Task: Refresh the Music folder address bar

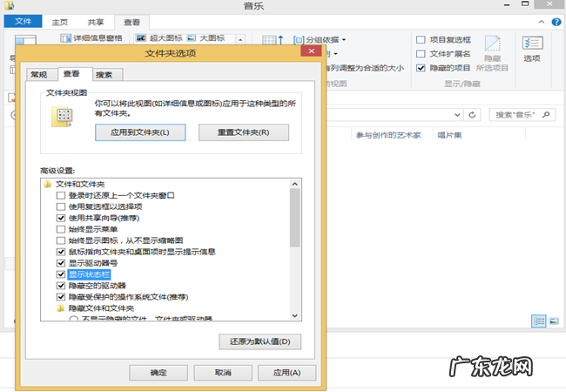Action: [472, 115]
